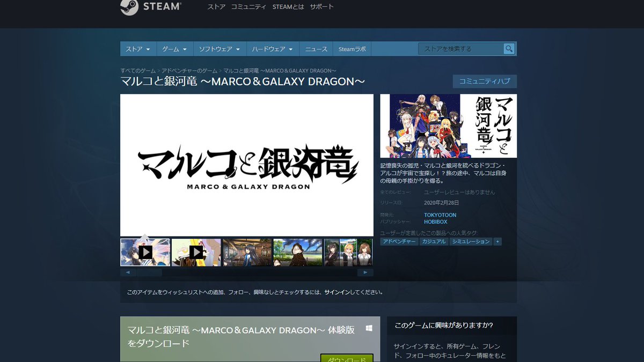Click アドベンチャーのゲーム breadcrumb
The height and width of the screenshot is (362, 644).
pyautogui.click(x=189, y=71)
